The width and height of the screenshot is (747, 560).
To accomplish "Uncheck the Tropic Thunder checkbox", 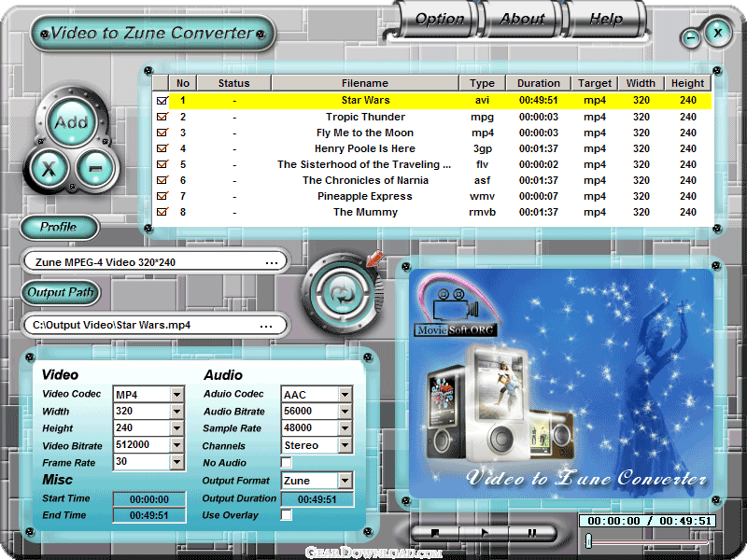I will tap(162, 117).
